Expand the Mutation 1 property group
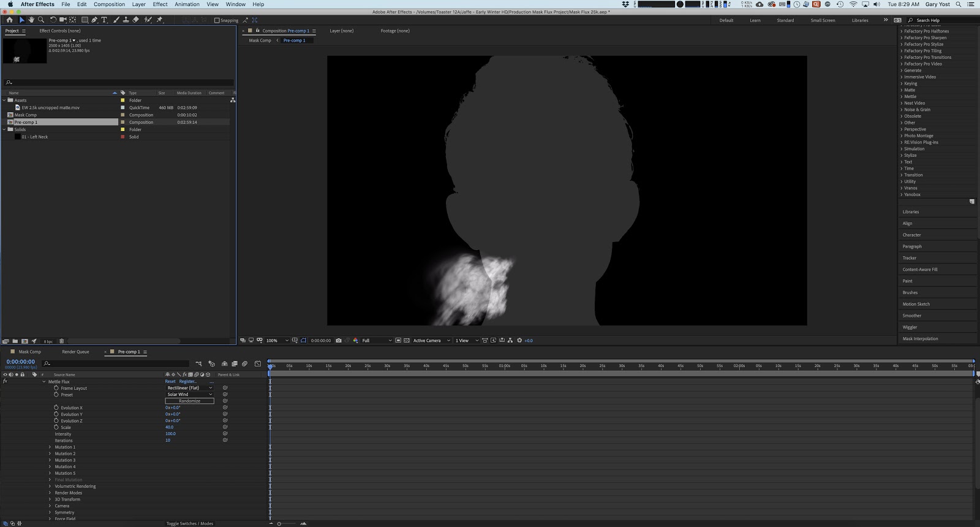Screen dimensions: 980x527 pos(50,447)
